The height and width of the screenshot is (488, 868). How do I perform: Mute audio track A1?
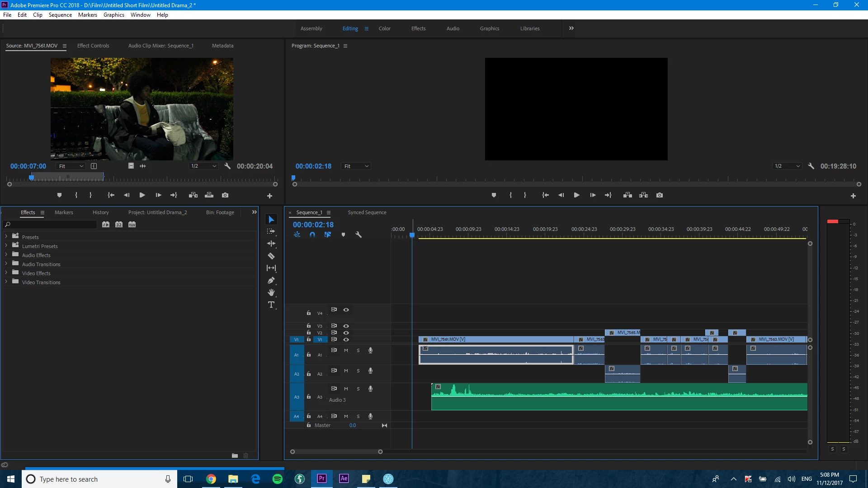(346, 350)
